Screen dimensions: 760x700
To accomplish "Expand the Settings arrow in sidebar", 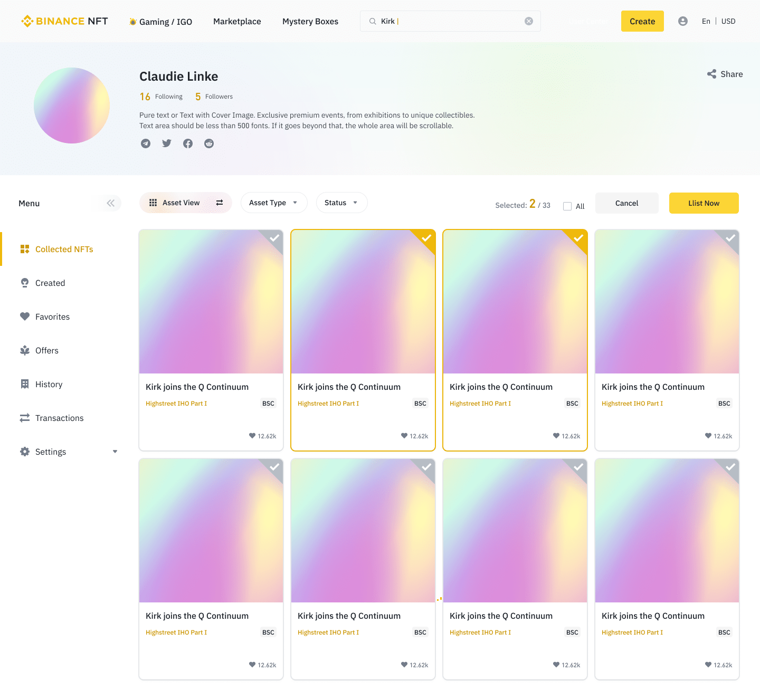I will [x=115, y=452].
